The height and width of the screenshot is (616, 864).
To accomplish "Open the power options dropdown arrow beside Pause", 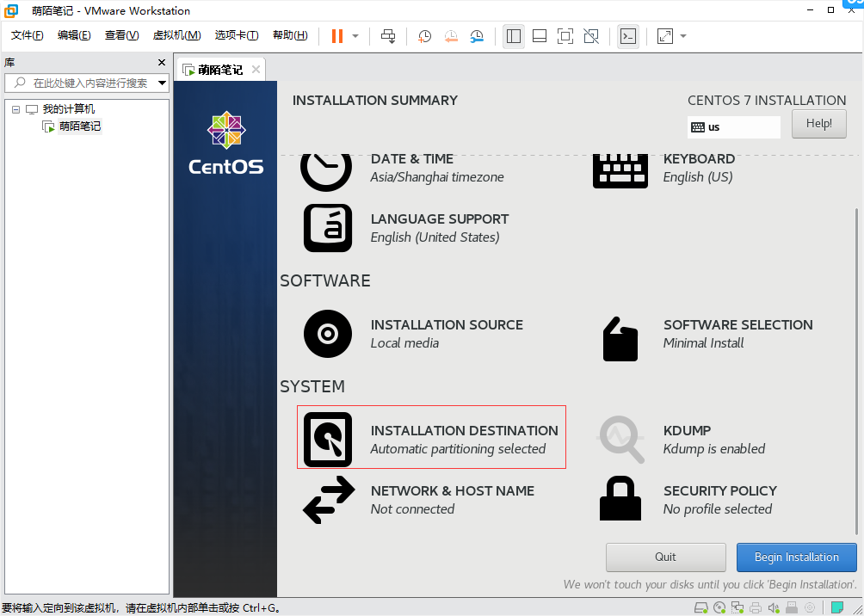I will tap(355, 36).
